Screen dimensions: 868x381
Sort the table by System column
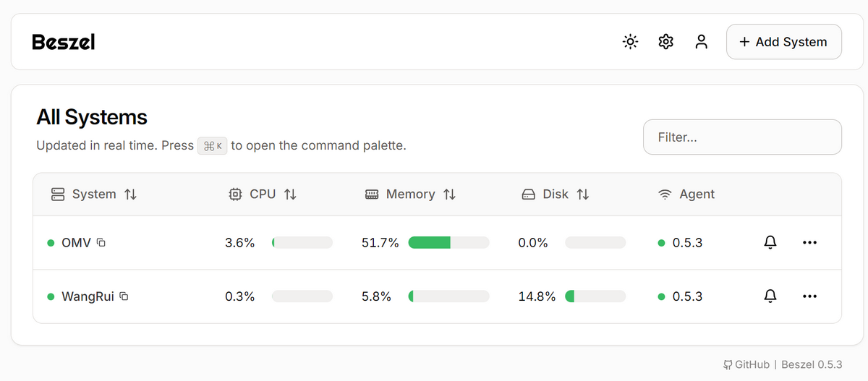(94, 194)
